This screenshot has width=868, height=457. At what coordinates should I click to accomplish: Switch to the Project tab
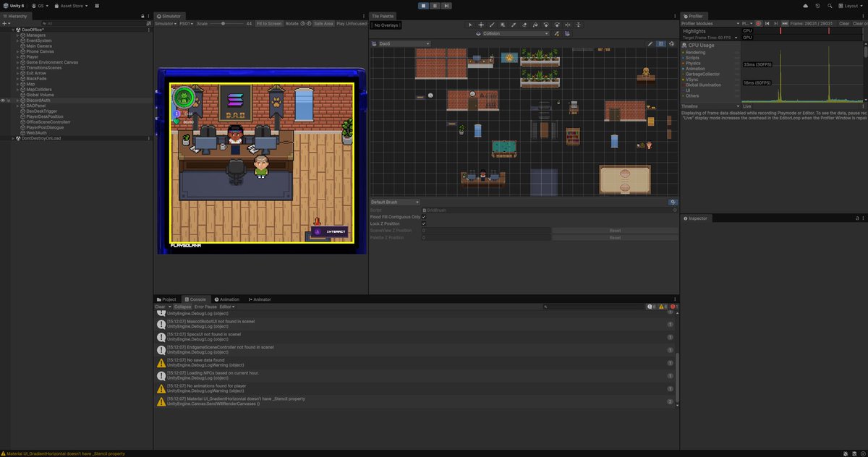[166, 299]
